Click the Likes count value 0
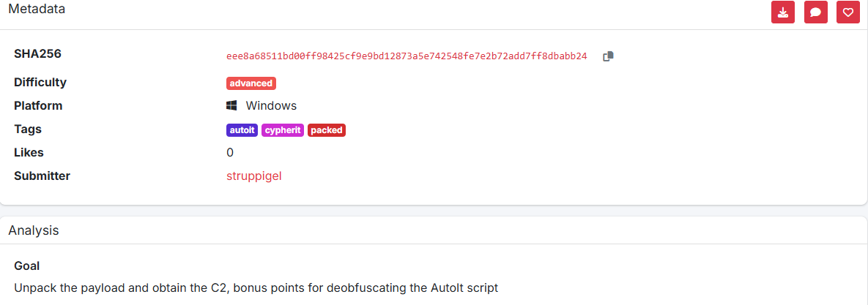This screenshot has width=868, height=305. pyautogui.click(x=230, y=152)
